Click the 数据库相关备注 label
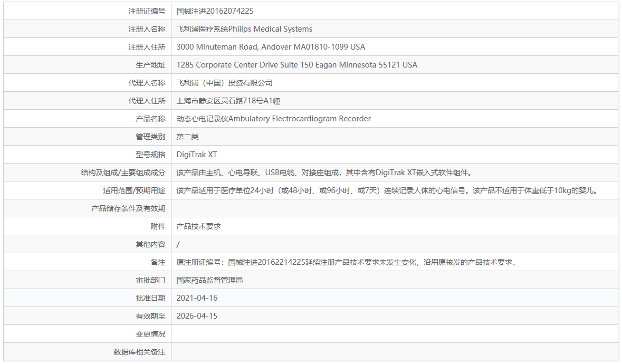622x364 pixels. pos(140,352)
